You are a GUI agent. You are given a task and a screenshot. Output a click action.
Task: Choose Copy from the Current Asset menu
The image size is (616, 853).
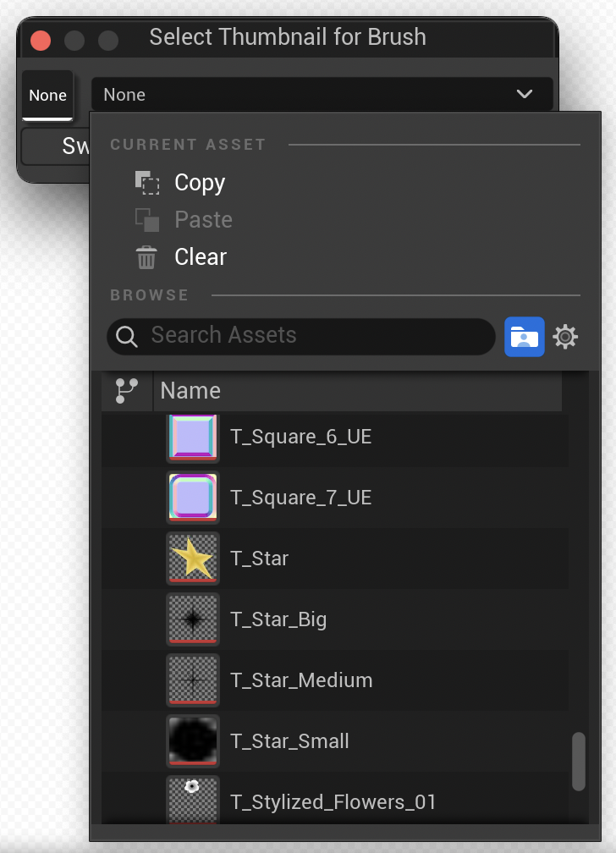pos(200,183)
